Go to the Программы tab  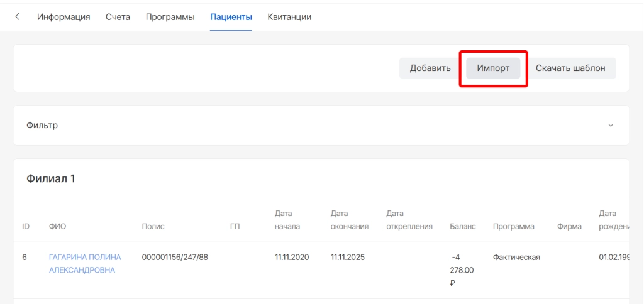pyautogui.click(x=170, y=17)
